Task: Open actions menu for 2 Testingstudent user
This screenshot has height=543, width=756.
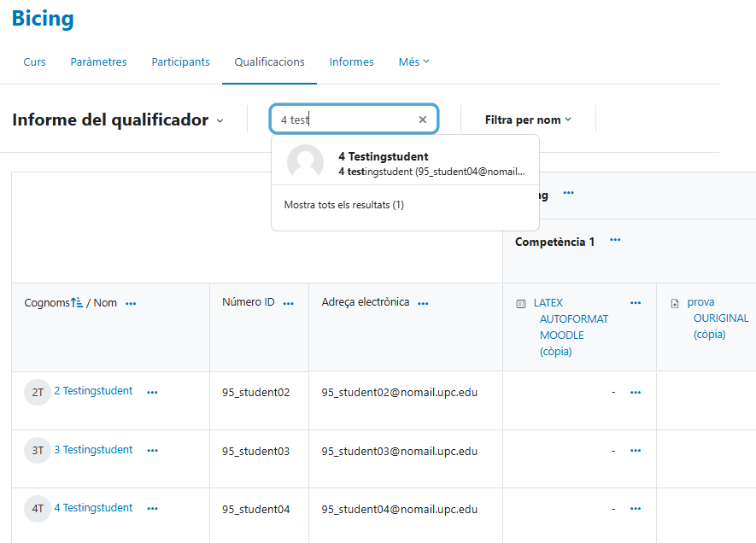Action: 152,393
